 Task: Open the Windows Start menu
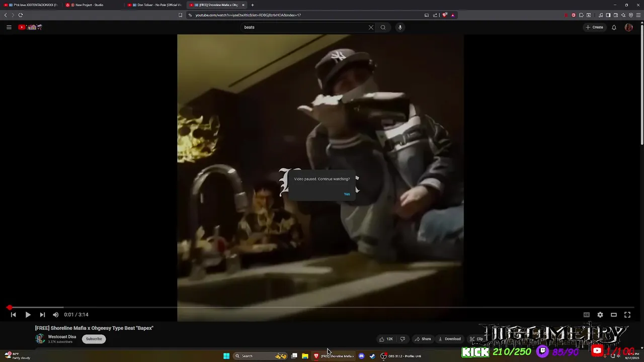(x=226, y=356)
